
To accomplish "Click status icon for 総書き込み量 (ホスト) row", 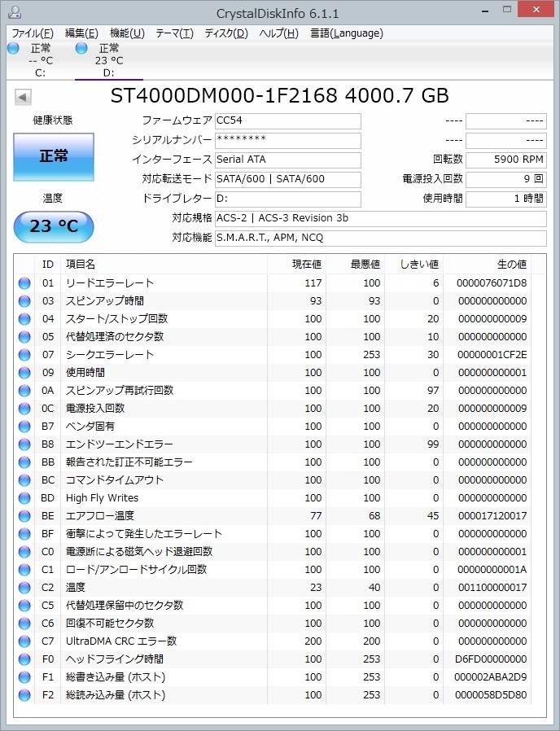I will 24,677.
